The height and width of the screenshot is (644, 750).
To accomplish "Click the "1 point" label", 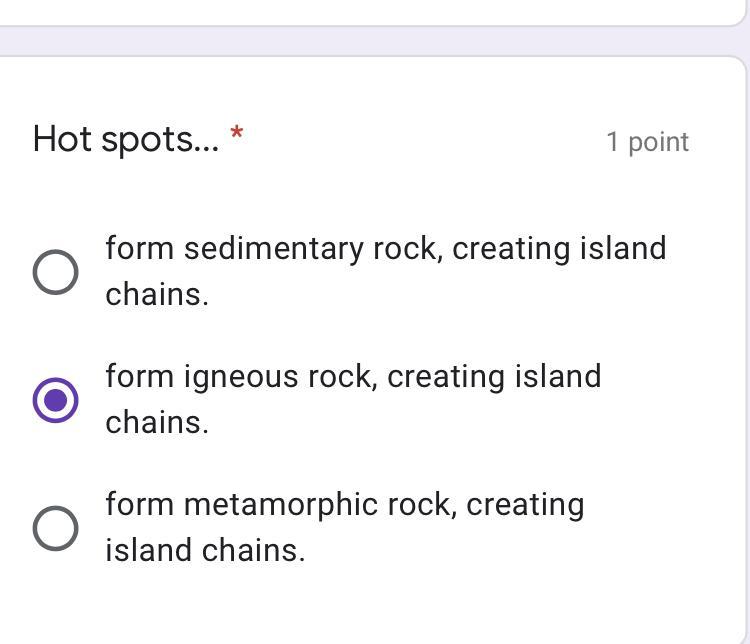I will (647, 142).
